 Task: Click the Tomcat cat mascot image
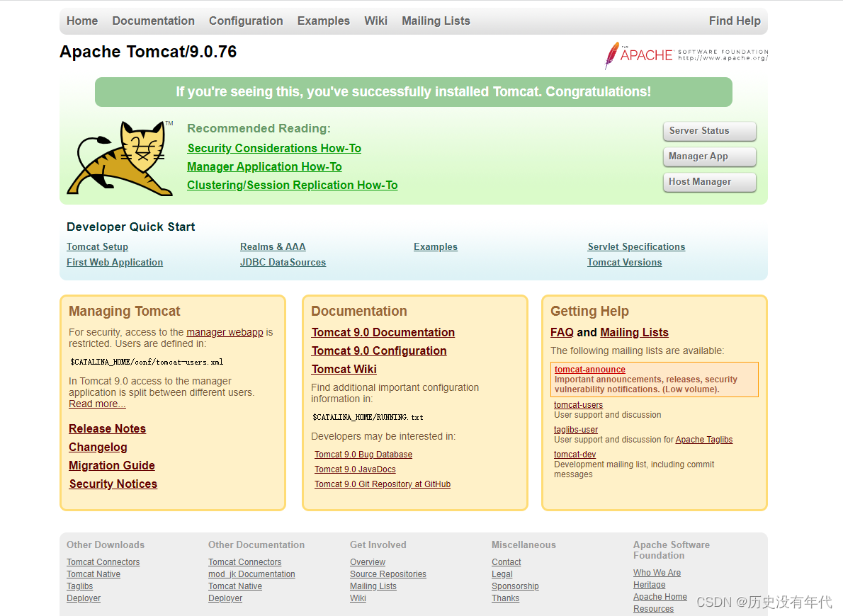coord(119,158)
